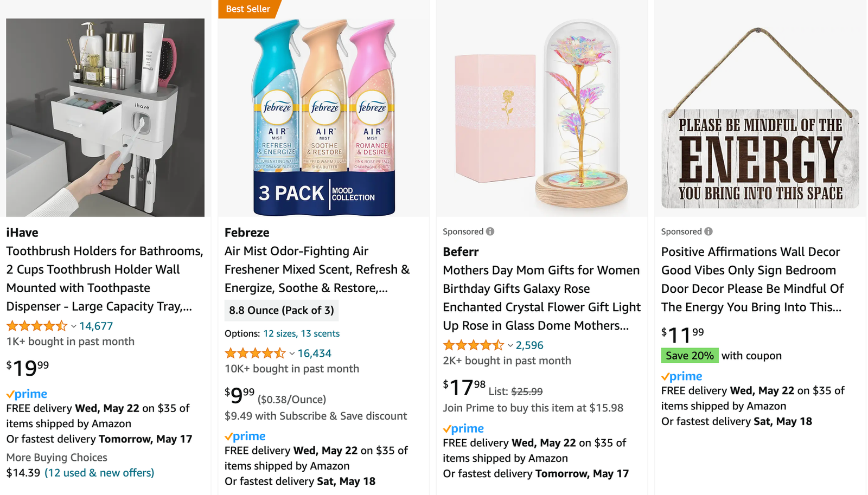Image resolution: width=868 pixels, height=495 pixels.
Task: Expand the Beferr star rating dropdown
Action: click(509, 345)
